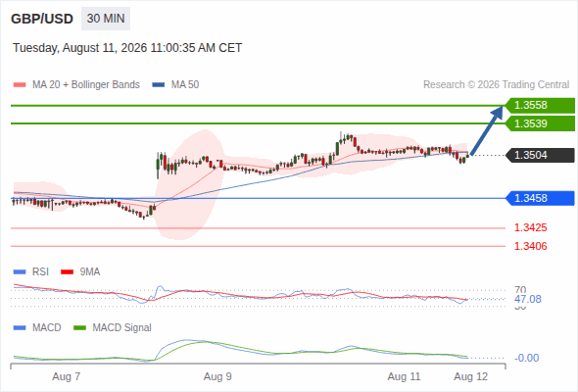Screen dimensions: 578x392
Task: Select the 1.3558 resistance price tag
Action: pos(540,106)
